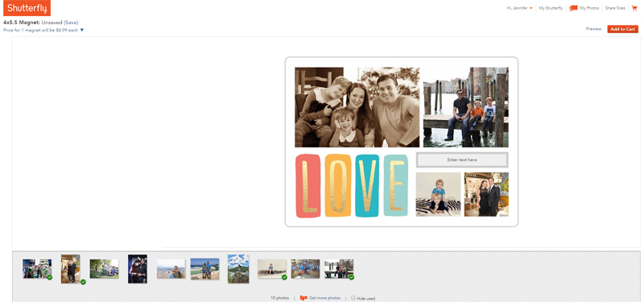Click the Get more photos link

(324, 298)
